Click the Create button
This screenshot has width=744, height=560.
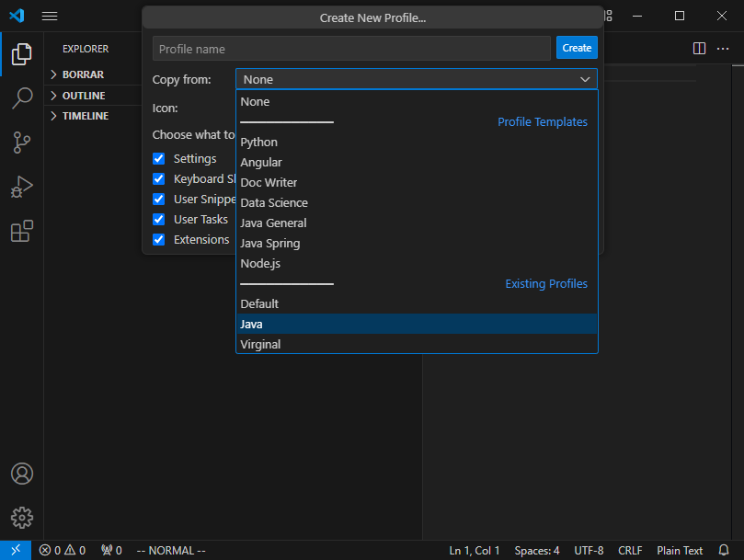[x=577, y=48]
